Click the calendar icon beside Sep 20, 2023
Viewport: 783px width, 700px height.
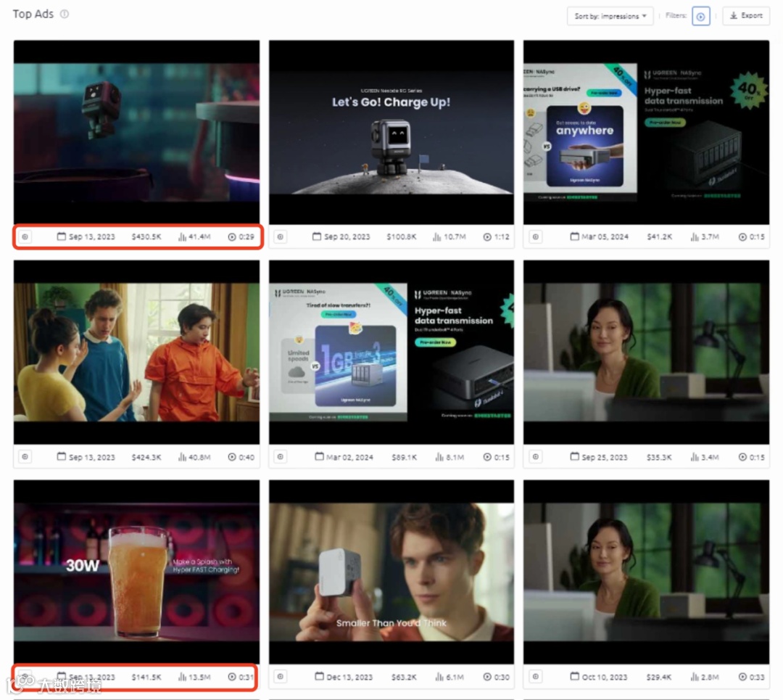pyautogui.click(x=317, y=236)
